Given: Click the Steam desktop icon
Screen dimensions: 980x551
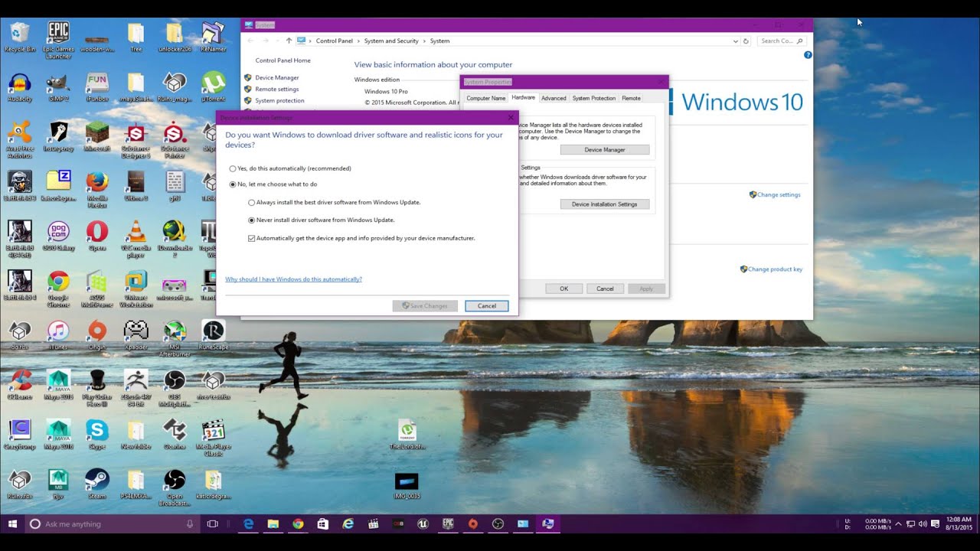Looking at the screenshot, I should tap(97, 484).
